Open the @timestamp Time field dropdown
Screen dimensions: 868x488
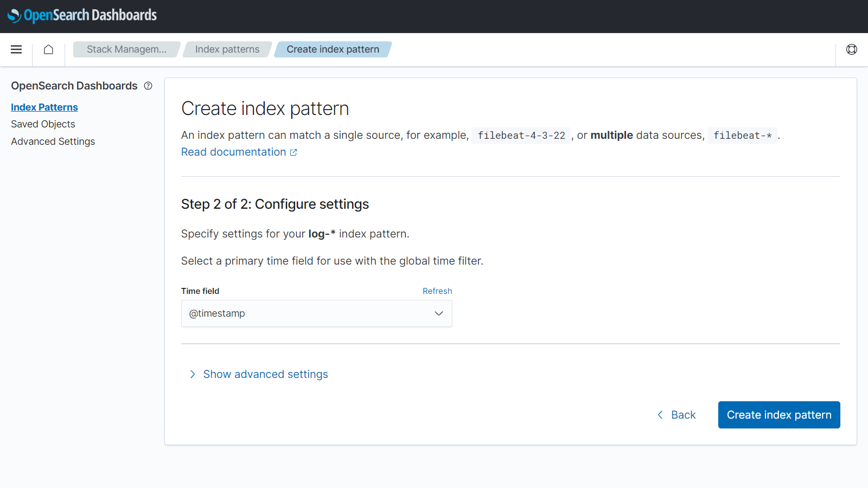pos(316,313)
